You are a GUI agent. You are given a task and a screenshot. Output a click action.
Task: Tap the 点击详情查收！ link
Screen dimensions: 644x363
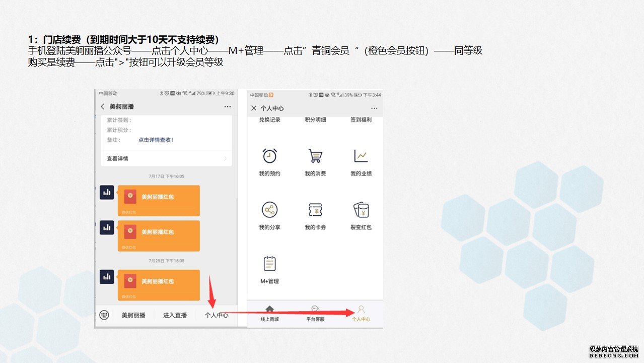(x=156, y=140)
